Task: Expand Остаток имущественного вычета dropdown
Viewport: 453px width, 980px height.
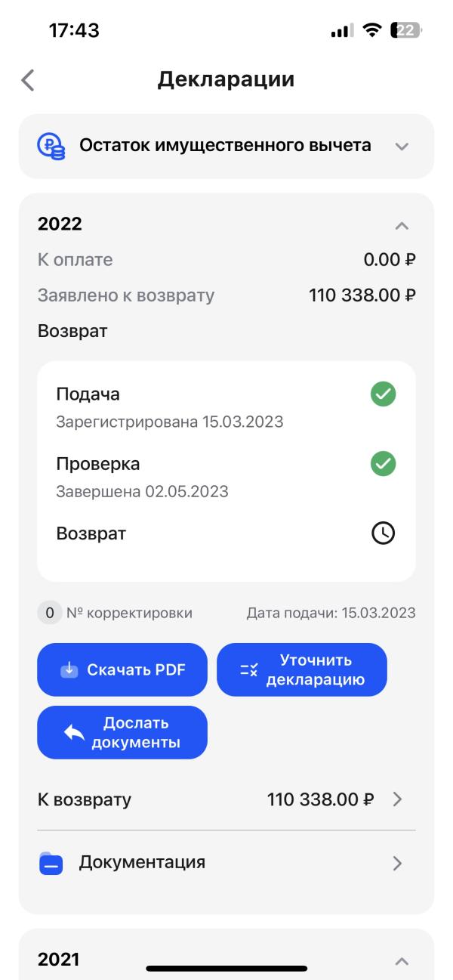Action: [x=402, y=146]
